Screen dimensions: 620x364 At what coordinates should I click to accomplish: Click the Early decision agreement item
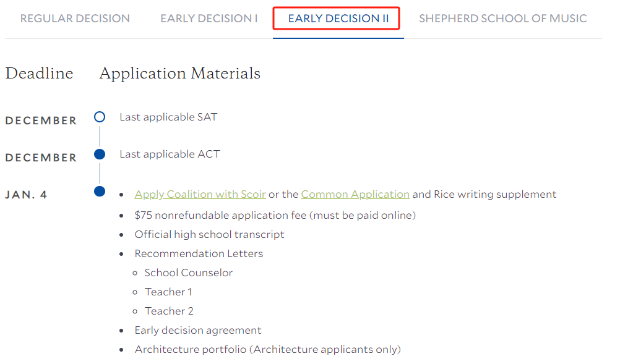(198, 330)
